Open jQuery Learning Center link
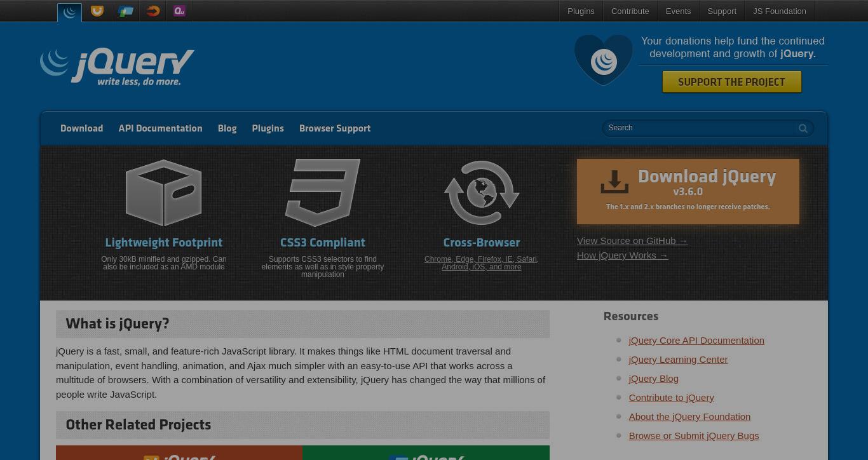The width and height of the screenshot is (868, 460). click(678, 360)
